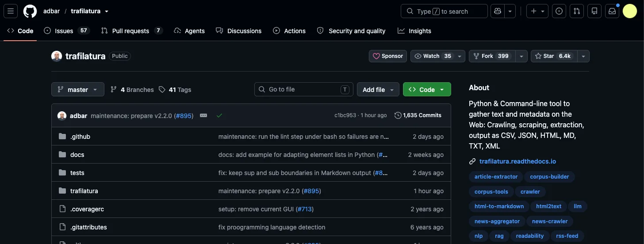
Task: Open the .gitattributes file
Action: 88,227
